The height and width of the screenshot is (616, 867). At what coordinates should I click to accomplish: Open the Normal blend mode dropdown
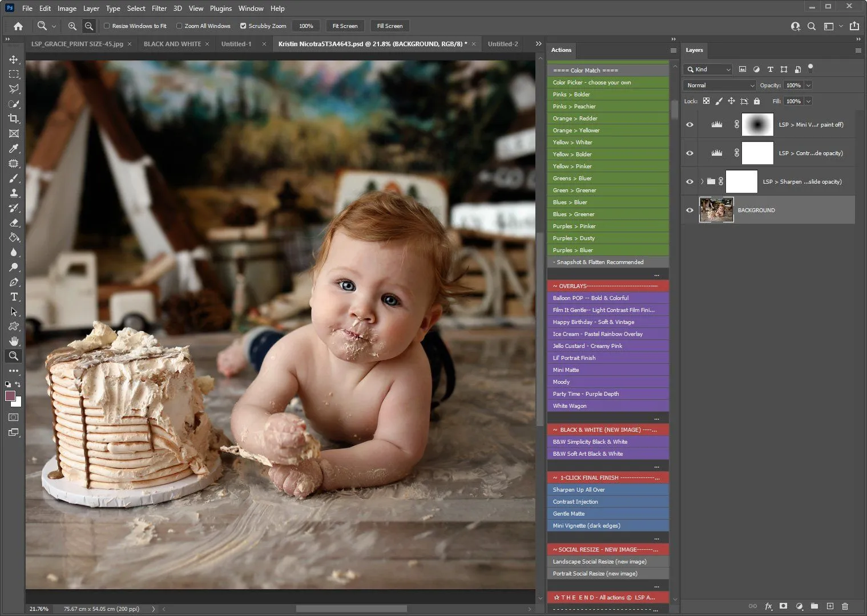tap(720, 85)
